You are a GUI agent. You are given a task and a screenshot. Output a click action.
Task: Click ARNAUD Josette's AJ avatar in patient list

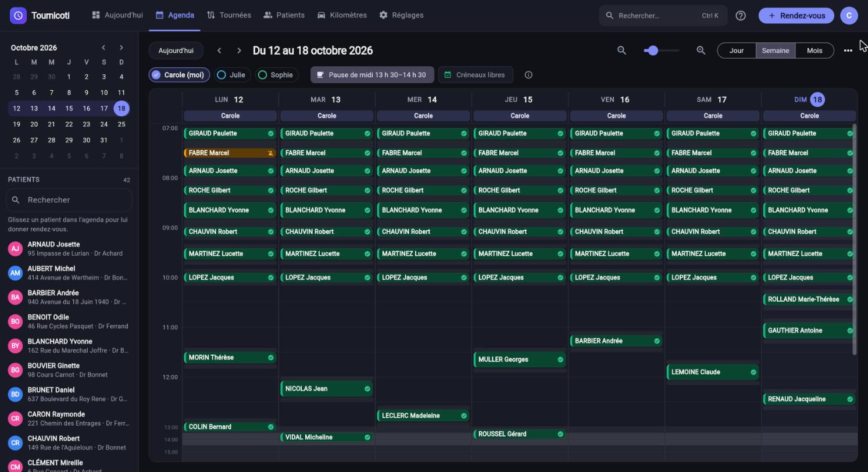[x=15, y=249]
